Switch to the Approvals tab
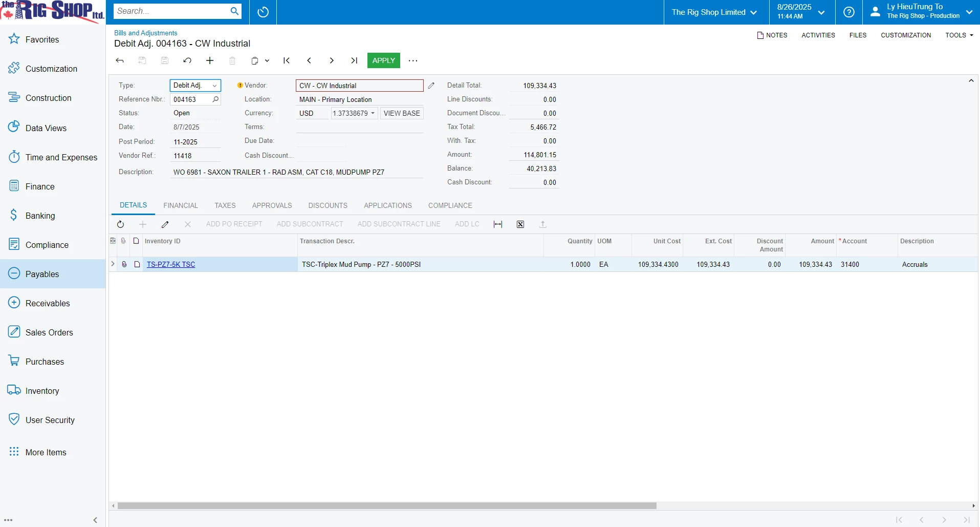Viewport: 980px width, 527px height. click(x=272, y=205)
